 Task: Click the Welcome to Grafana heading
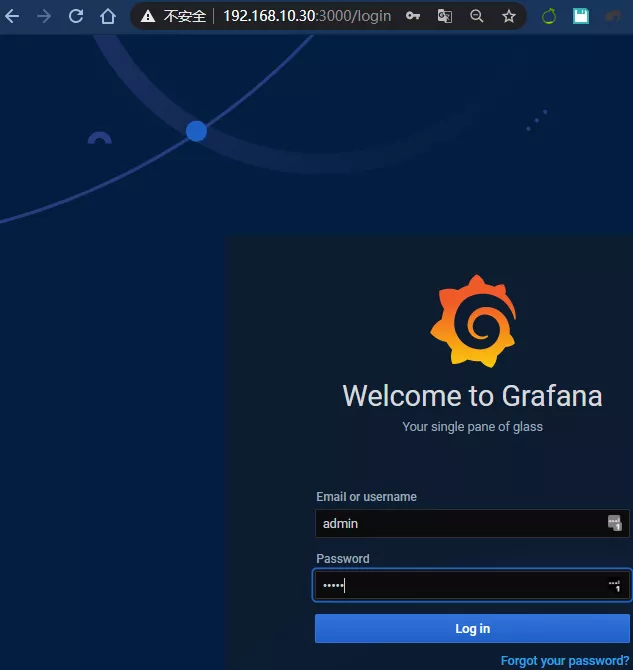pyautogui.click(x=472, y=396)
